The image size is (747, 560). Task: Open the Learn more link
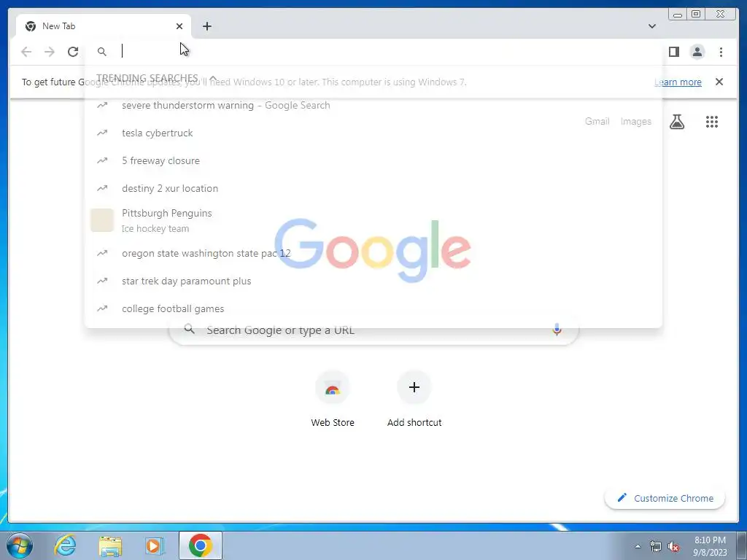tap(678, 82)
